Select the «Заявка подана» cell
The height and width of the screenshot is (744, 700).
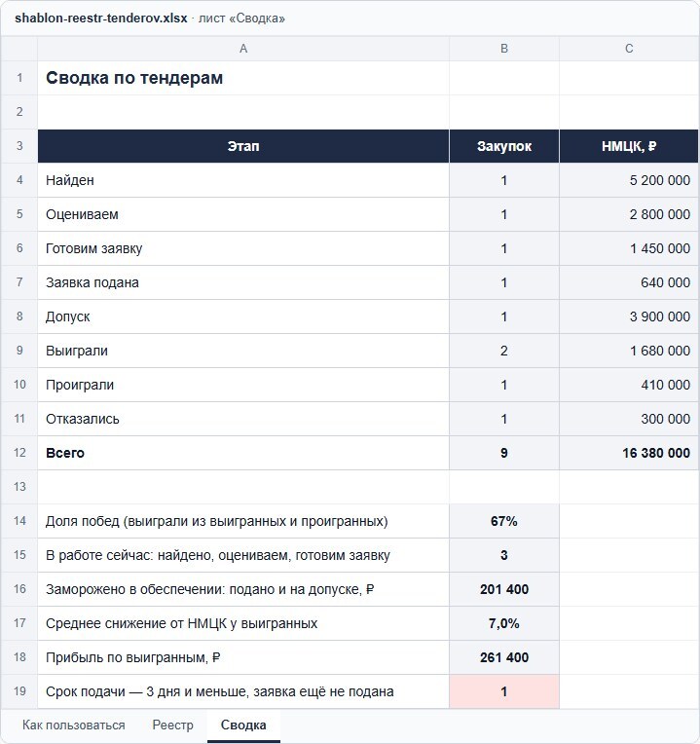[243, 282]
